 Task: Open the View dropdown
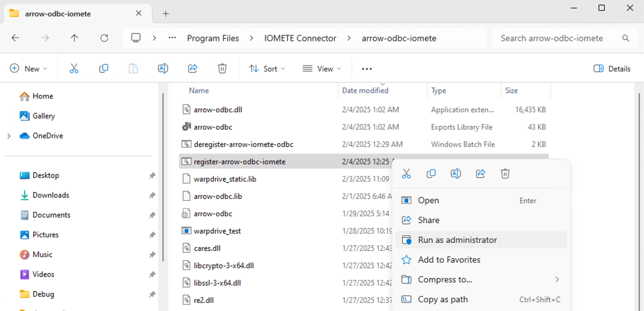[322, 69]
